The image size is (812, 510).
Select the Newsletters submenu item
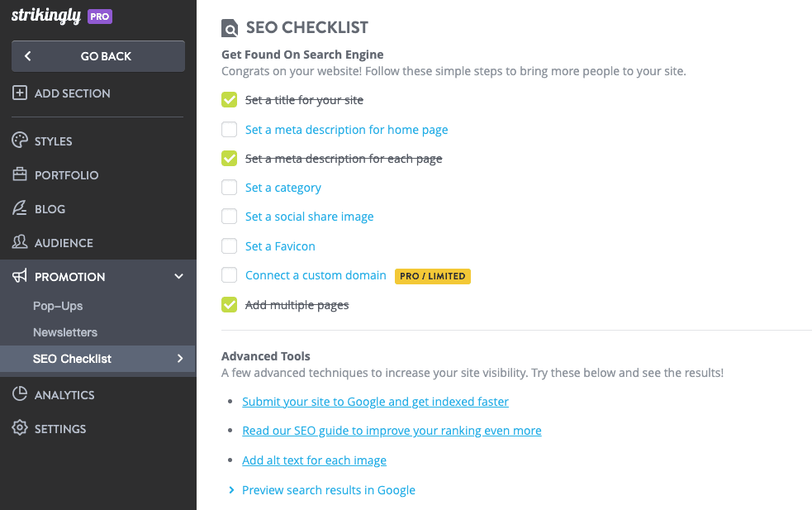coord(65,332)
